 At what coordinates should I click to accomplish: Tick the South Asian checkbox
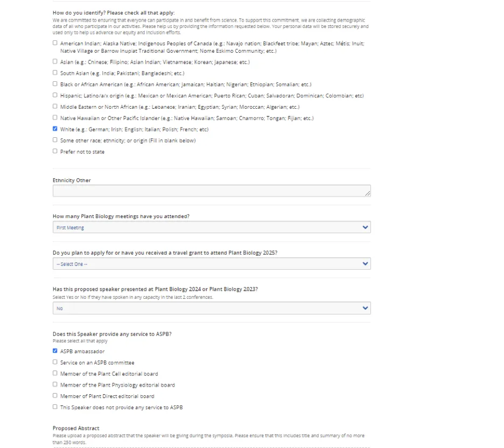pyautogui.click(x=55, y=73)
